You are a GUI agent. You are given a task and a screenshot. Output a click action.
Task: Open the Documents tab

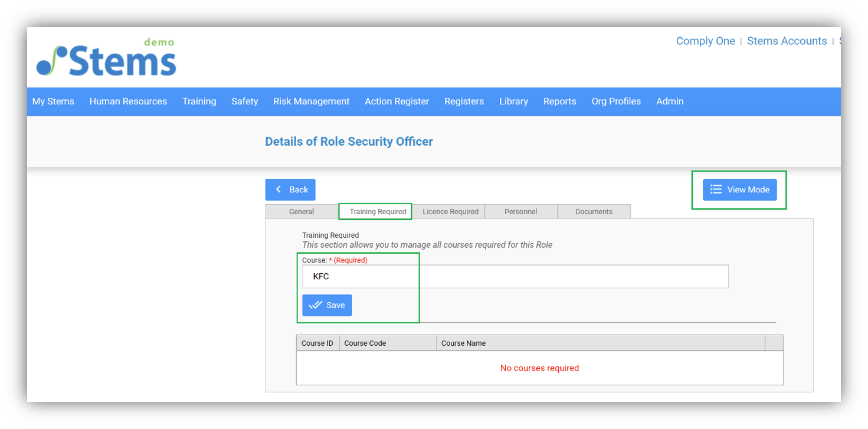click(x=594, y=211)
